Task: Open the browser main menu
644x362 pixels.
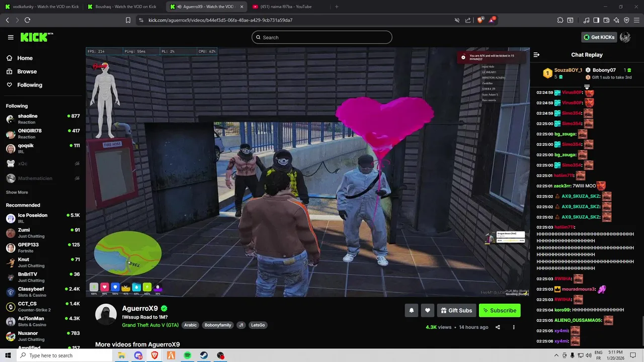Action: point(636,20)
